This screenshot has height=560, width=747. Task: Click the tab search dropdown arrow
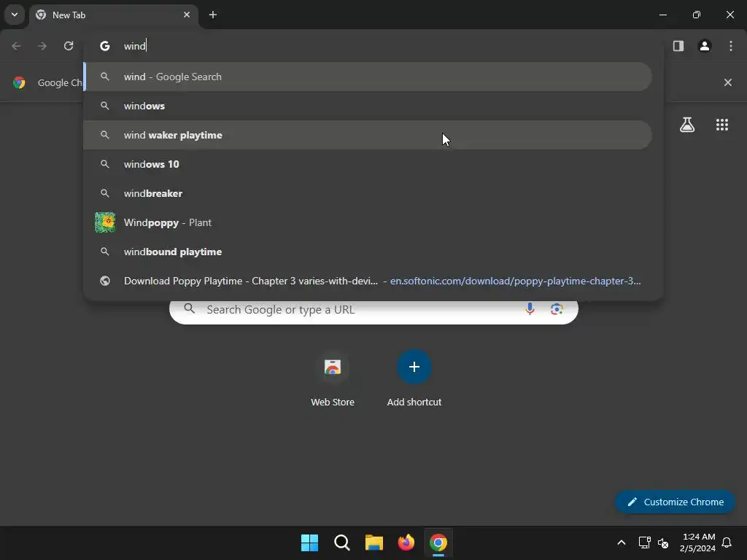point(15,15)
